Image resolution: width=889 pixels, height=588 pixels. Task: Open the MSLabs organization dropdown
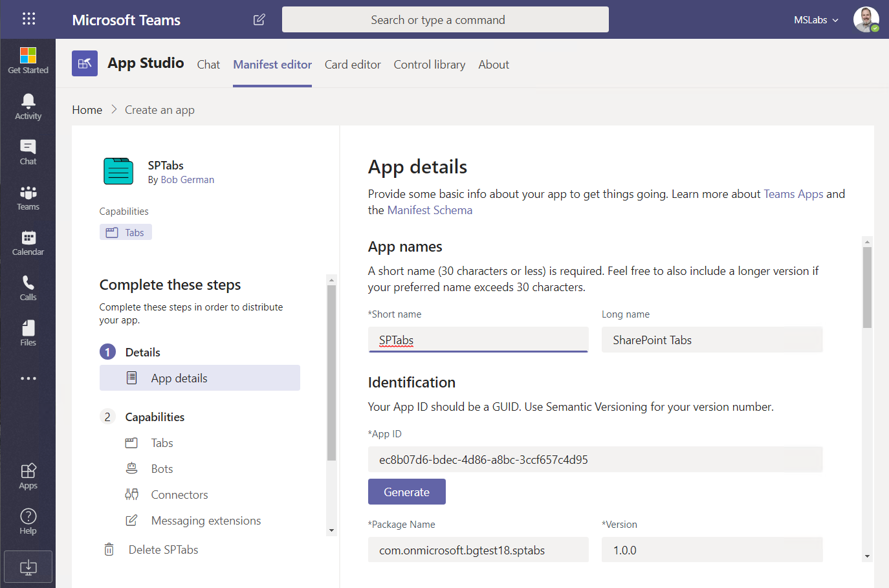pos(816,20)
